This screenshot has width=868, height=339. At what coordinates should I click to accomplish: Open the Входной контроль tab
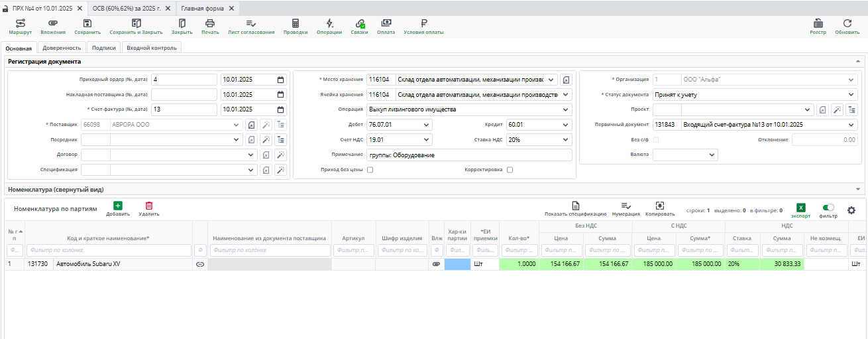(152, 48)
